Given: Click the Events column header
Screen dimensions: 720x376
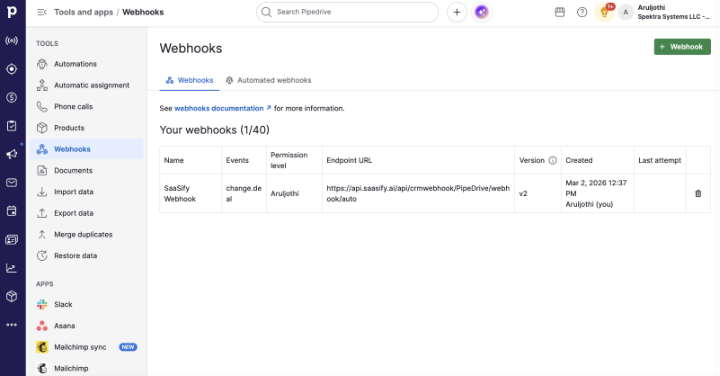Looking at the screenshot, I should (x=244, y=160).
